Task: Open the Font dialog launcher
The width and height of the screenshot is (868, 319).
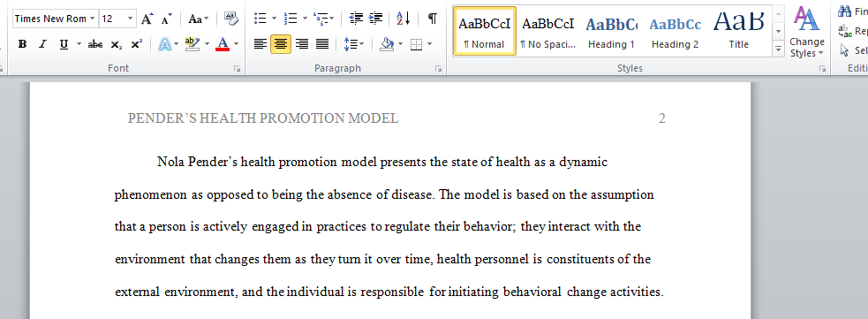Action: (x=237, y=69)
